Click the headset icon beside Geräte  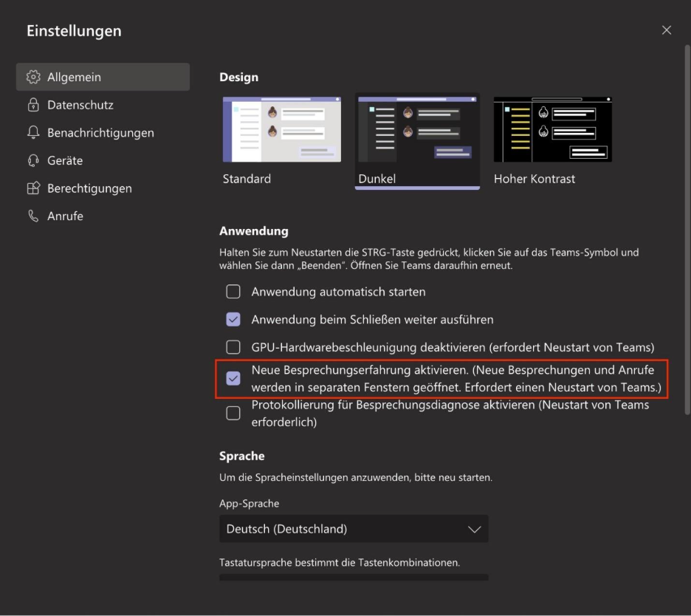pyautogui.click(x=33, y=160)
